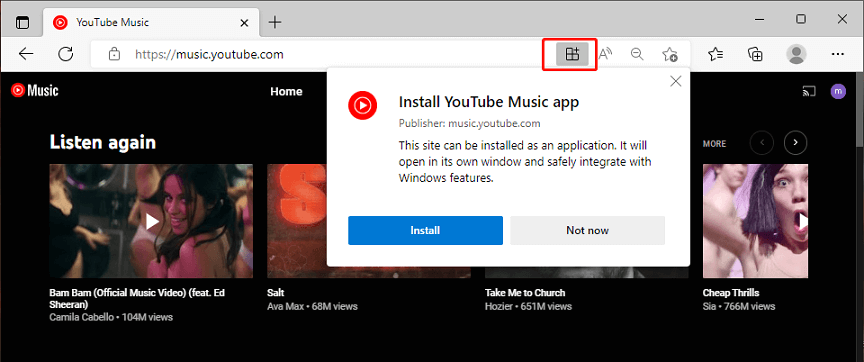Open the Favorites list icon
Image resolution: width=864 pixels, height=362 pixels.
coord(716,54)
